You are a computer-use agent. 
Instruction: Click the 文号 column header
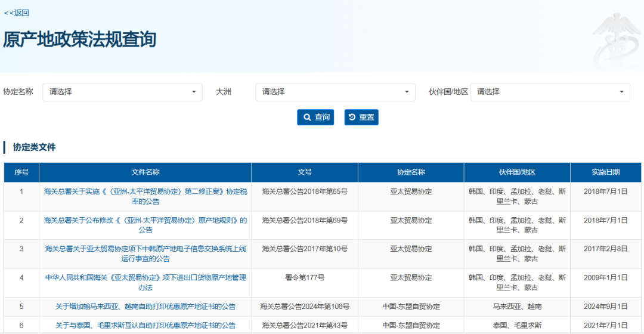pos(305,172)
